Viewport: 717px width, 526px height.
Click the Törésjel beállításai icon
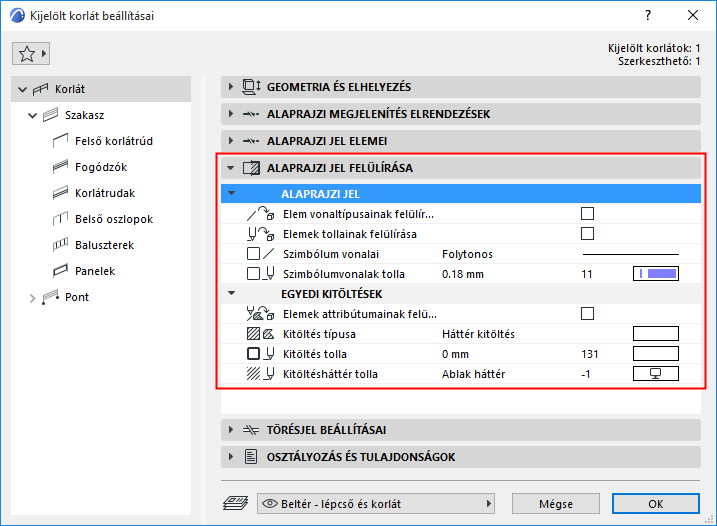coord(251,430)
